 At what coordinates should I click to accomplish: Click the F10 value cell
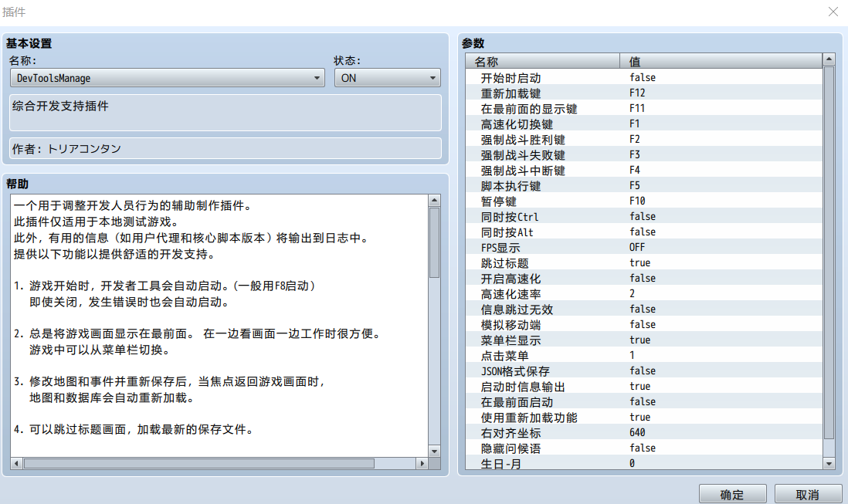(x=637, y=201)
